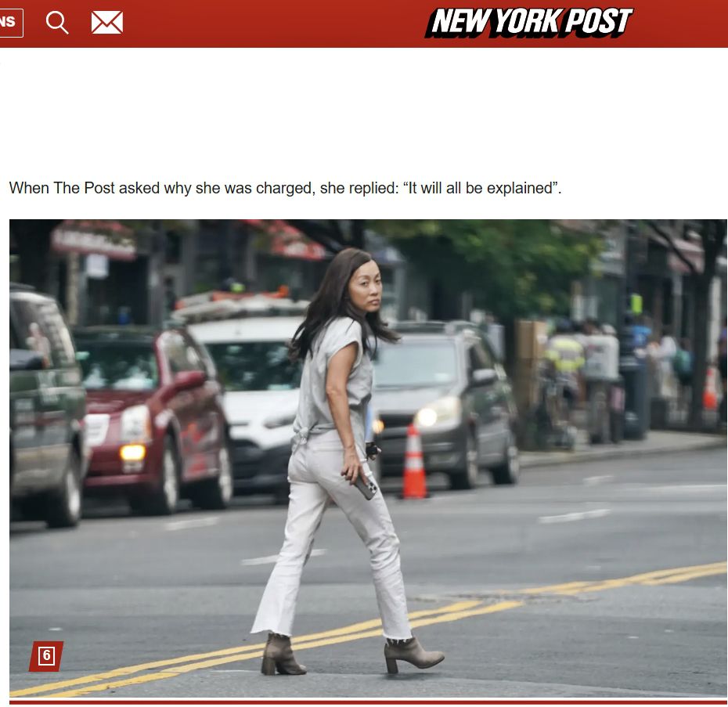
Task: Click the email envelope icon
Action: click(106, 23)
